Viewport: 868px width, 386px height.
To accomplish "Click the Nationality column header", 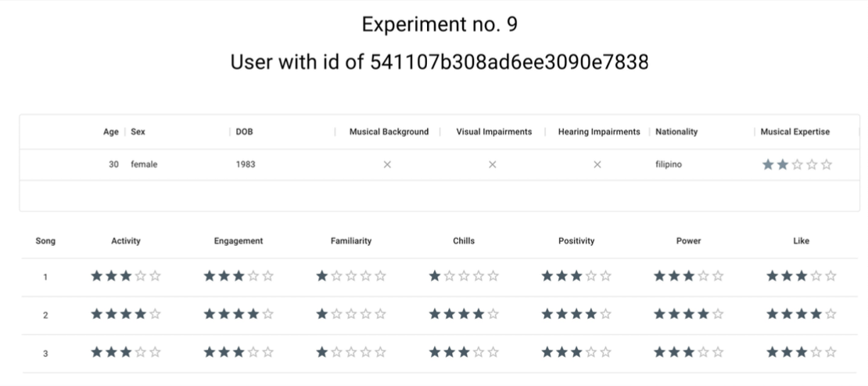I will (676, 132).
